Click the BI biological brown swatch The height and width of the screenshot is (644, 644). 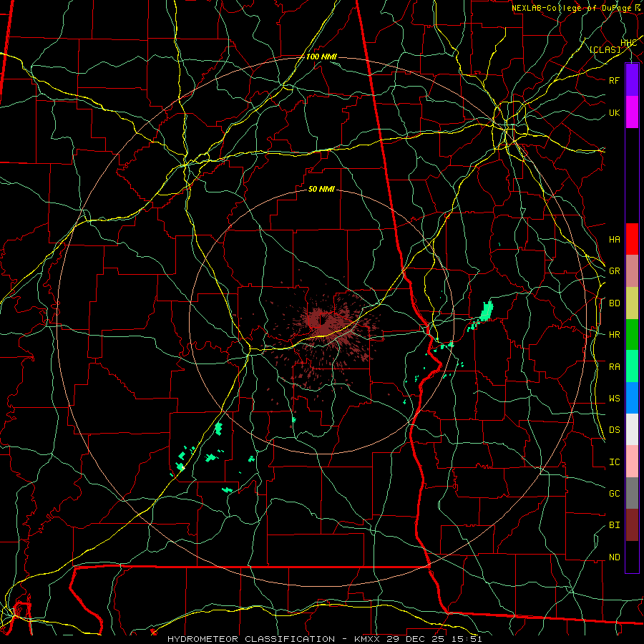[x=632, y=525]
